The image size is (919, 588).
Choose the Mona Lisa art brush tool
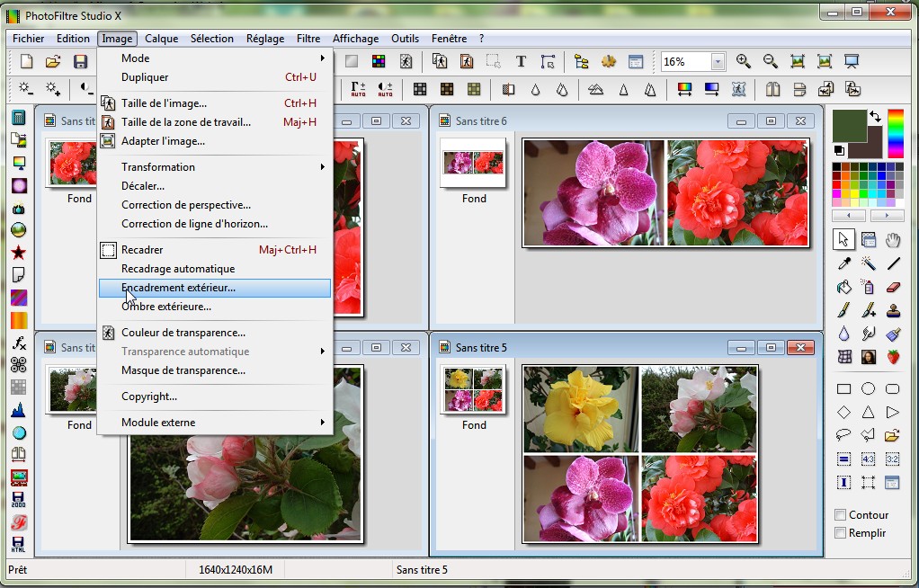868,356
